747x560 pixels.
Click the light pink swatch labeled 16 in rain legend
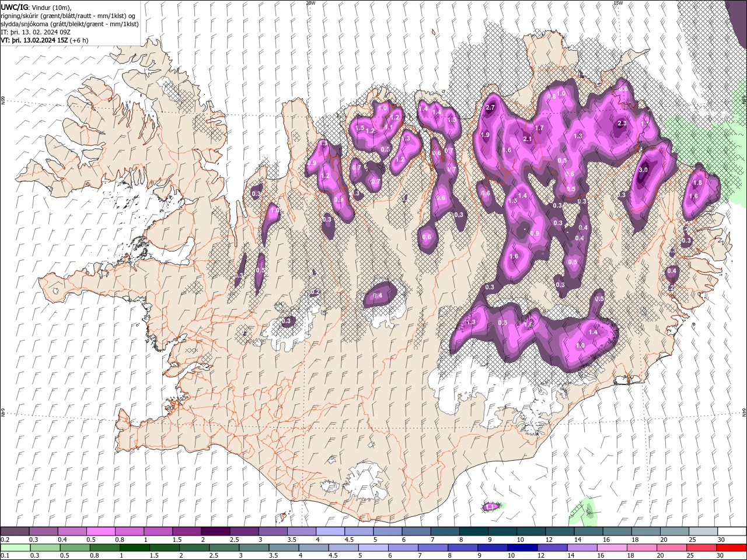click(x=612, y=547)
